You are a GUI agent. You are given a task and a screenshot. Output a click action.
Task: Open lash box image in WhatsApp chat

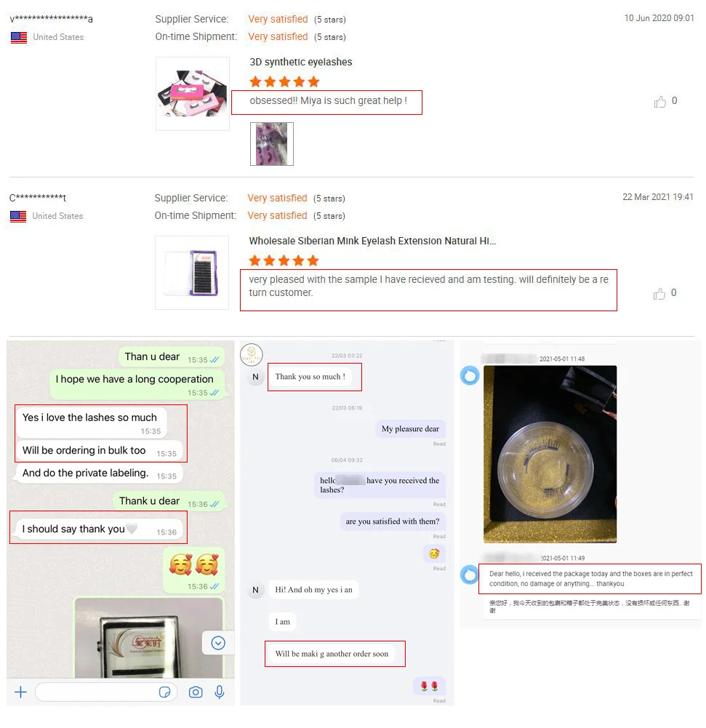(x=148, y=638)
